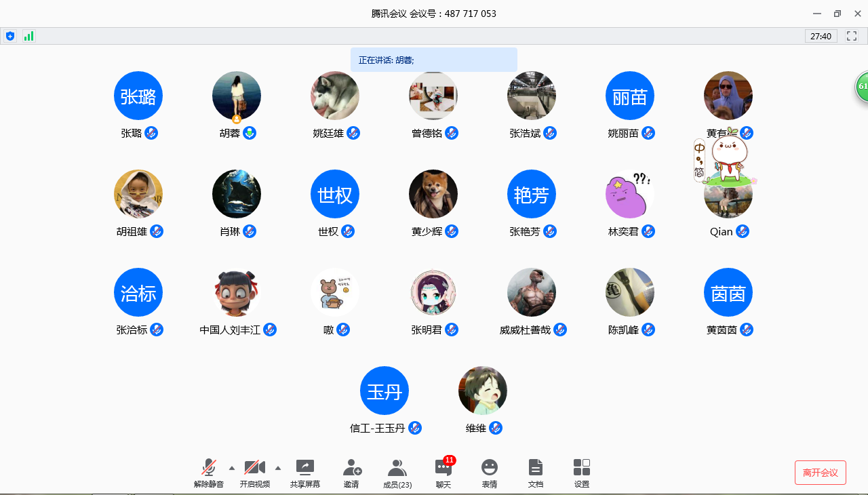Click the green floating badge at right edge
The width and height of the screenshot is (868, 495).
click(862, 87)
